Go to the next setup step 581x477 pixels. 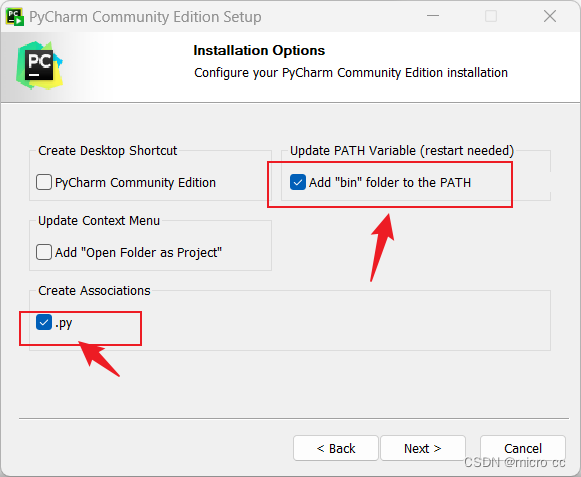[423, 448]
